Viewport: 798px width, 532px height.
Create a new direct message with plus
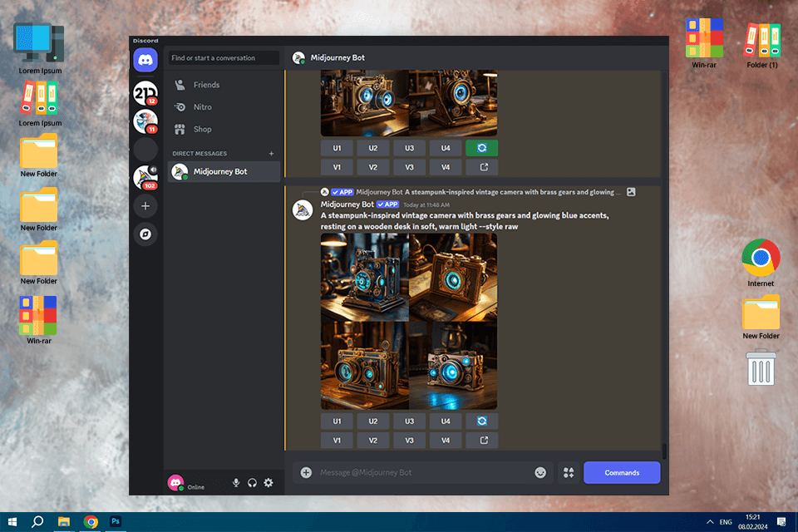pyautogui.click(x=271, y=153)
